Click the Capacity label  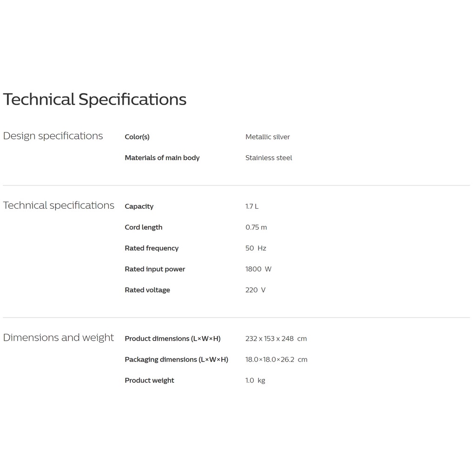[139, 206]
